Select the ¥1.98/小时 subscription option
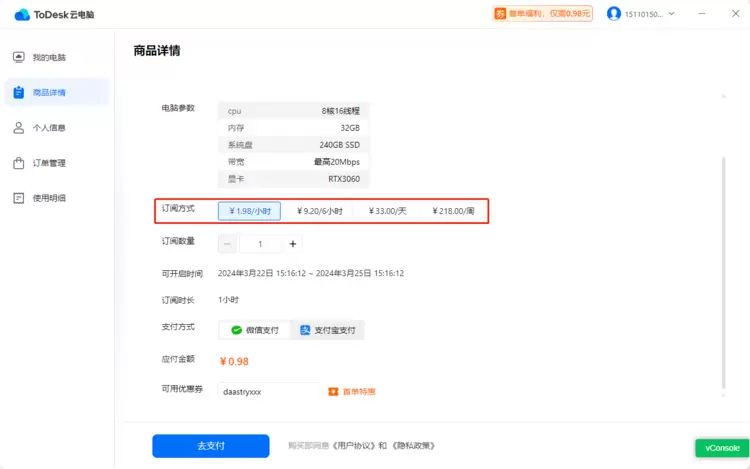Image resolution: width=750 pixels, height=469 pixels. [x=249, y=211]
